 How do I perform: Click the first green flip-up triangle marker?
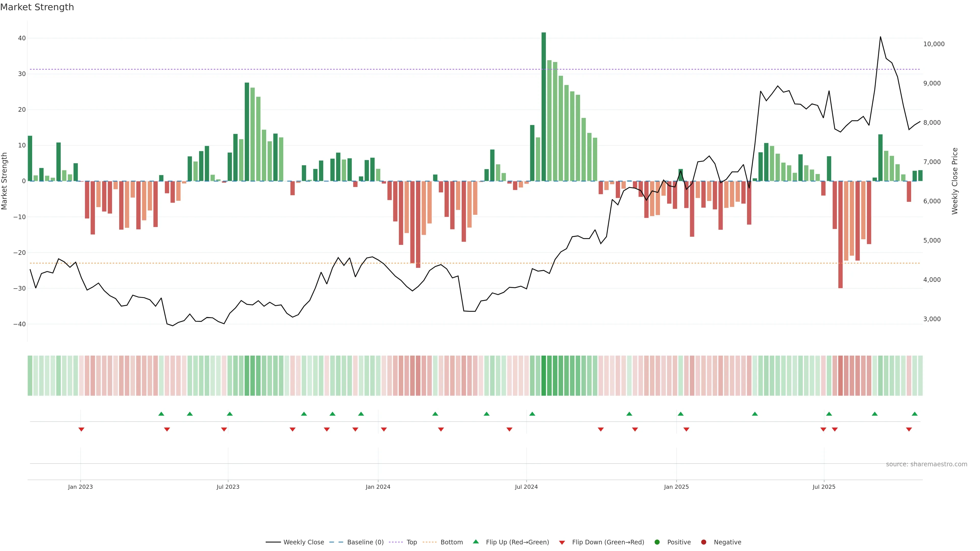161,414
